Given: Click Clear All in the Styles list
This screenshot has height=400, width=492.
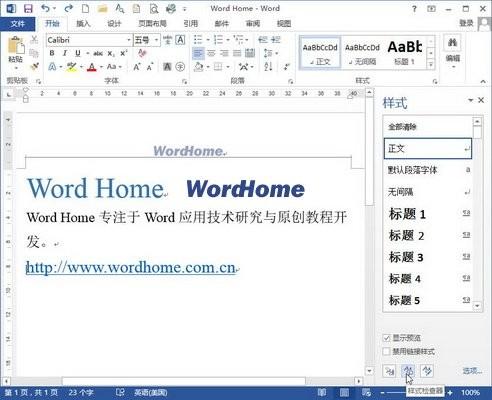Looking at the screenshot, I should [428, 127].
